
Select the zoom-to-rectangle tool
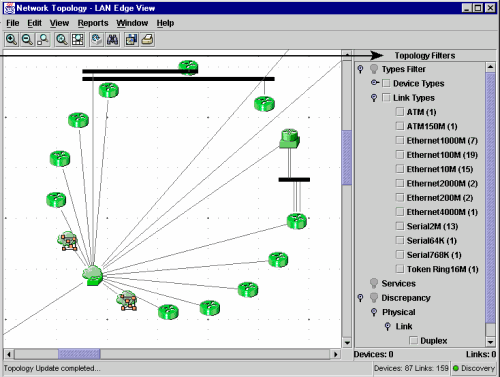click(43, 40)
